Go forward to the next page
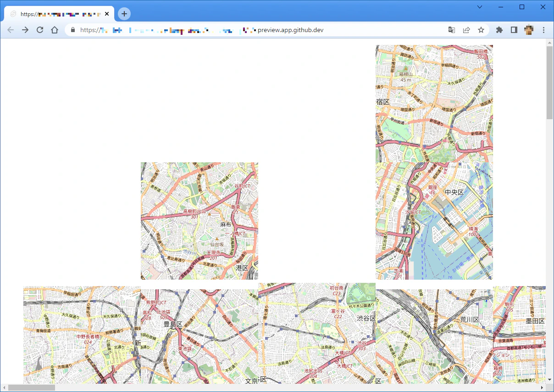Viewport: 554px width, 392px height. [x=25, y=30]
